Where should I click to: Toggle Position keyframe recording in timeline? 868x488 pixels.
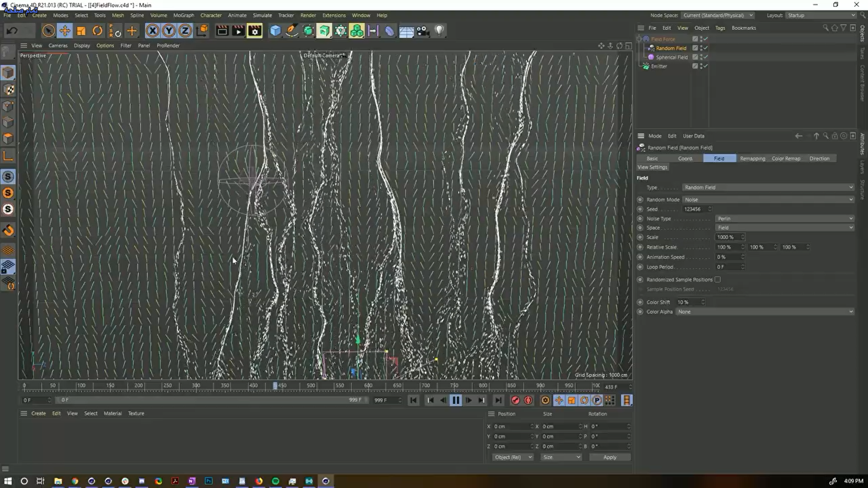pyautogui.click(x=559, y=400)
